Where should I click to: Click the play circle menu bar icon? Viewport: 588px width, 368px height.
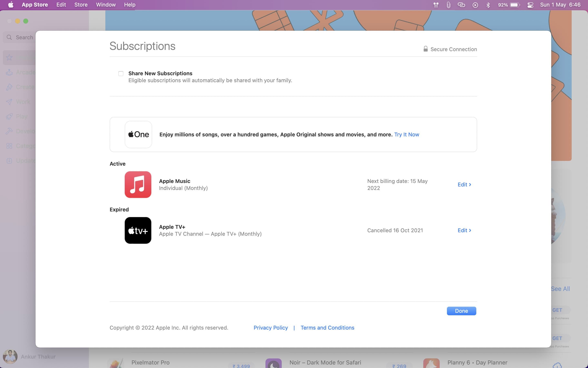point(475,5)
